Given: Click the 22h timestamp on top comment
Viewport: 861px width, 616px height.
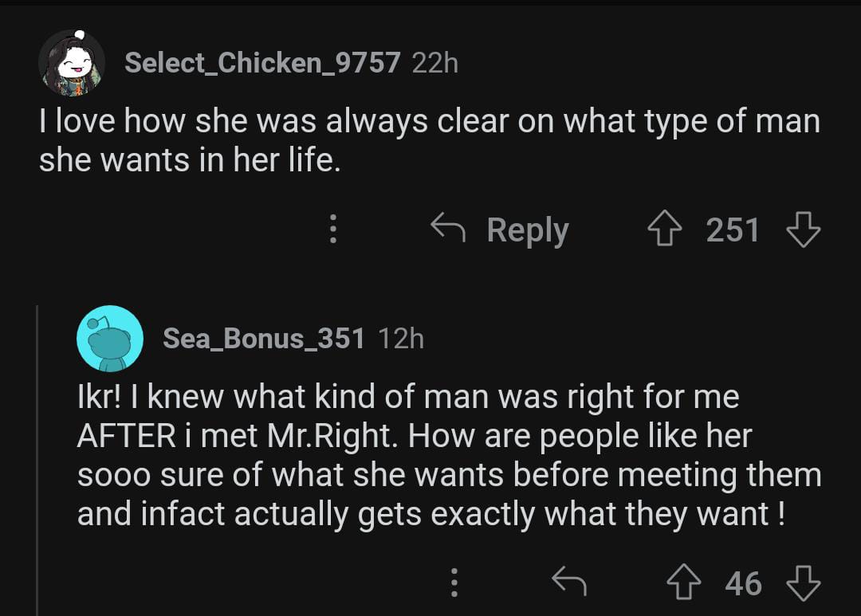Looking at the screenshot, I should pos(435,63).
